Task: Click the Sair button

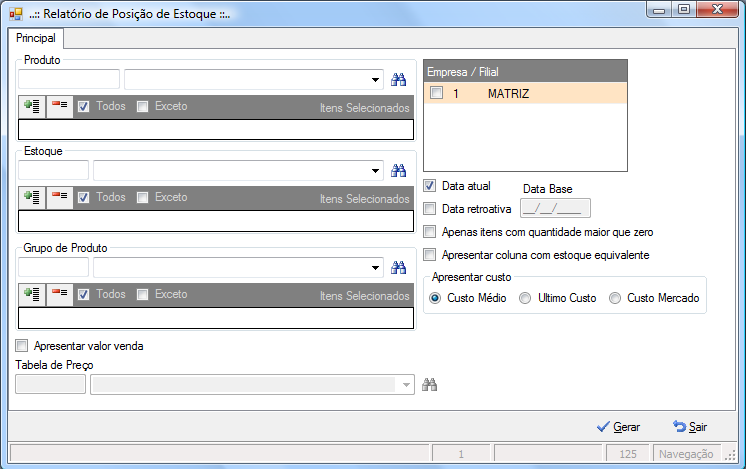Action: [690, 427]
